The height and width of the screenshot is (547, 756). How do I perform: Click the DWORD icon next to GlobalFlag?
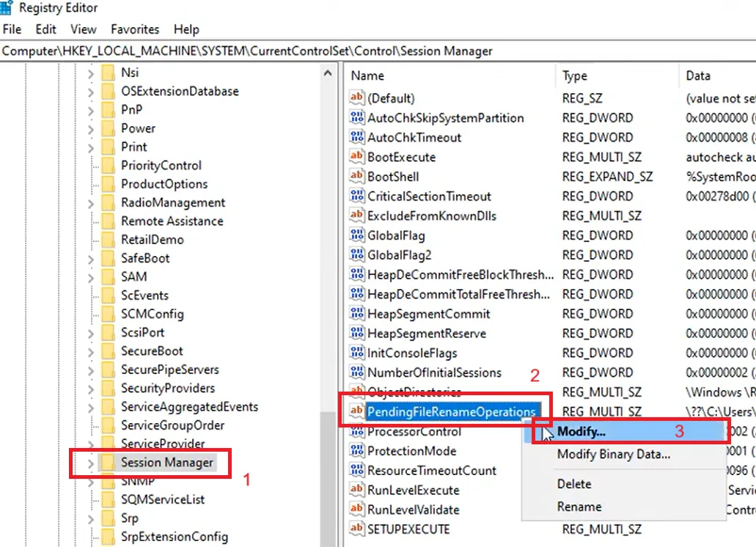click(358, 235)
